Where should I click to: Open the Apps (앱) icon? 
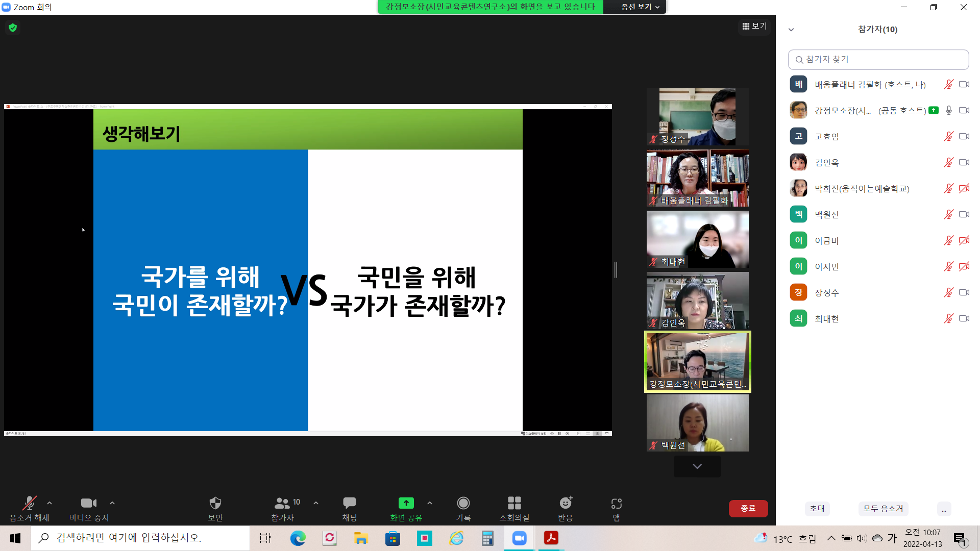point(616,504)
